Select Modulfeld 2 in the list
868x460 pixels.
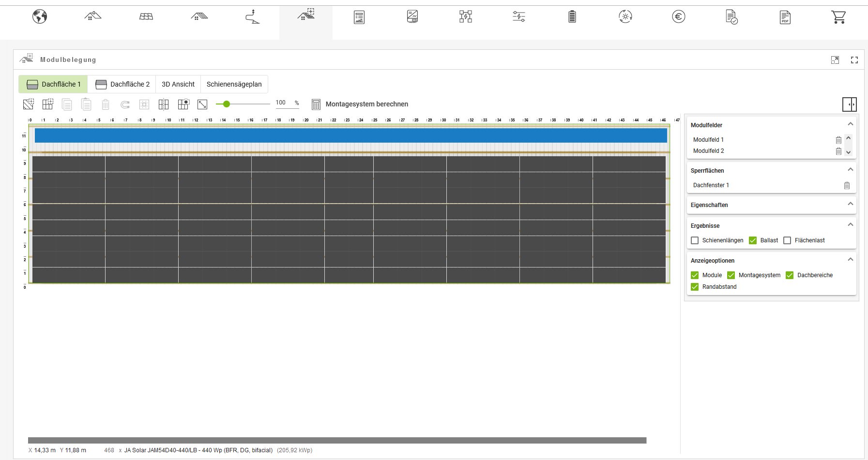(708, 151)
